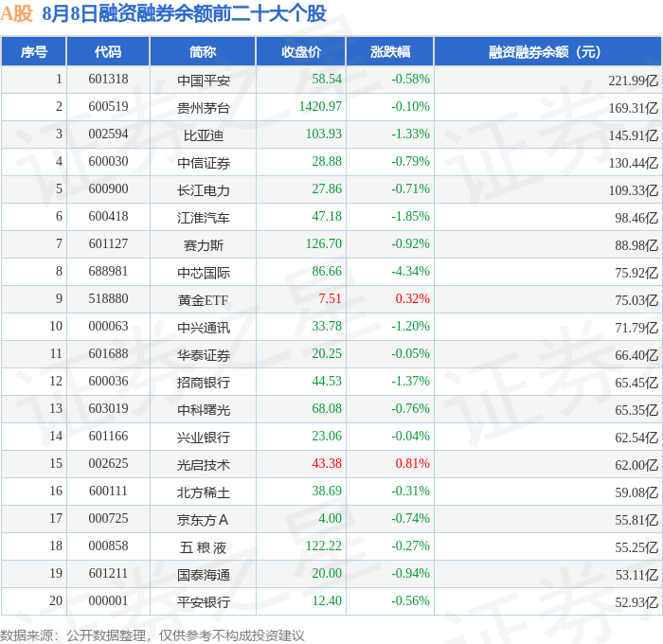Image resolution: width=663 pixels, height=644 pixels.
Task: Click red closing price 43.38
Action: tap(327, 463)
